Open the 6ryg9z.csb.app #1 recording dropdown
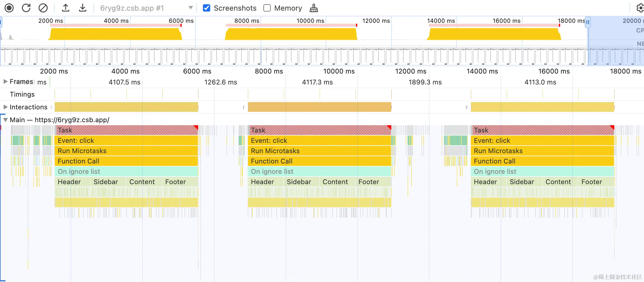Viewport: 644px width, 282px height. tap(190, 8)
